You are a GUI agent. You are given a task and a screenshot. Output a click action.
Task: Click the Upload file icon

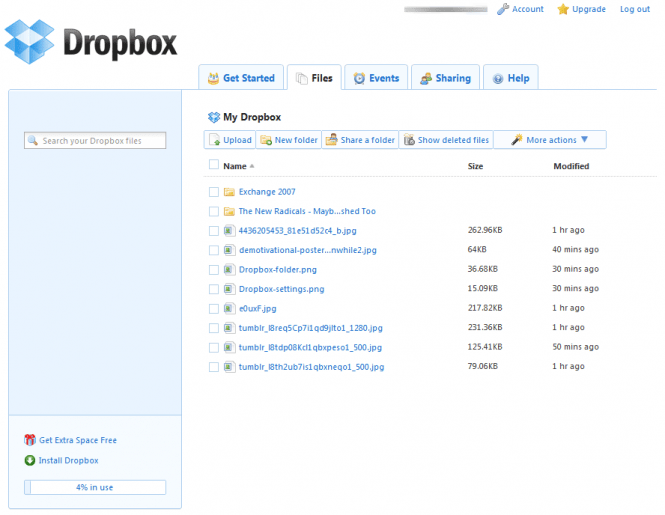point(215,140)
